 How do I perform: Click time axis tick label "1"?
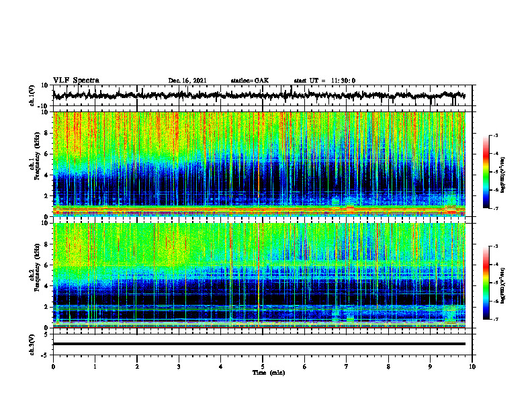[x=95, y=367]
